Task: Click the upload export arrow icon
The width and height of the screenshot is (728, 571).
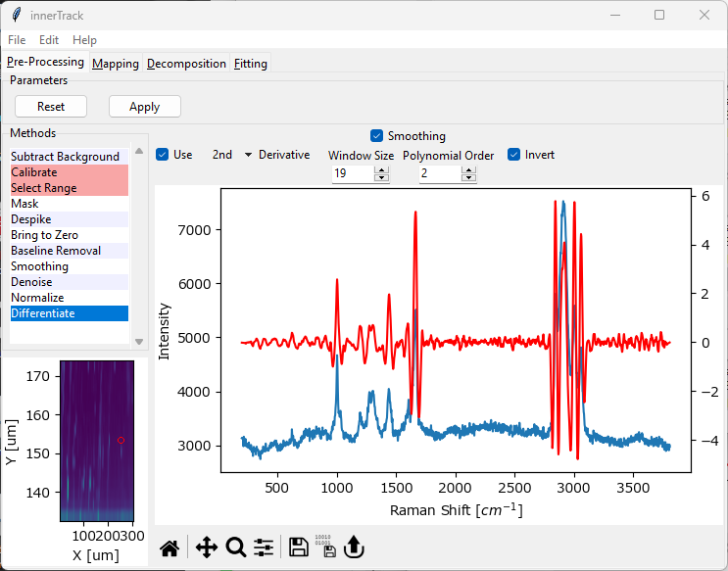Action: 354,547
